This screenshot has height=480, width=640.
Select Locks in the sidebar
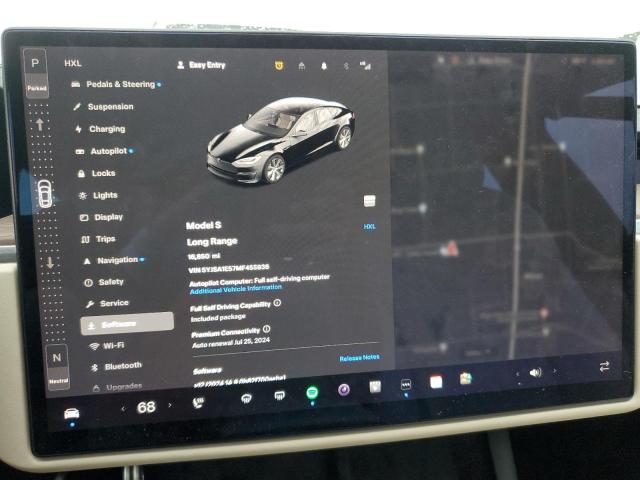pyautogui.click(x=97, y=173)
